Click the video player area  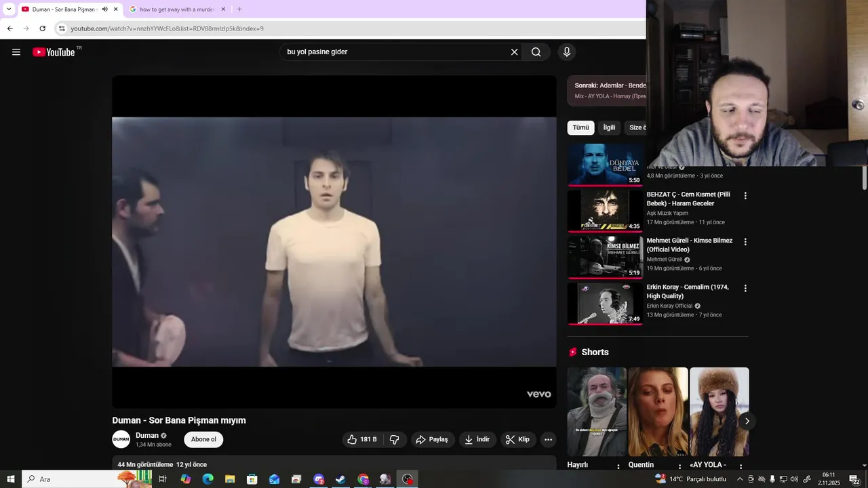coord(334,242)
